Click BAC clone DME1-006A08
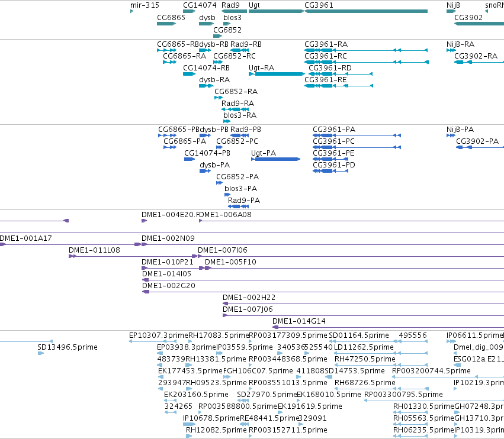This screenshot has width=504, height=439. tap(225, 215)
